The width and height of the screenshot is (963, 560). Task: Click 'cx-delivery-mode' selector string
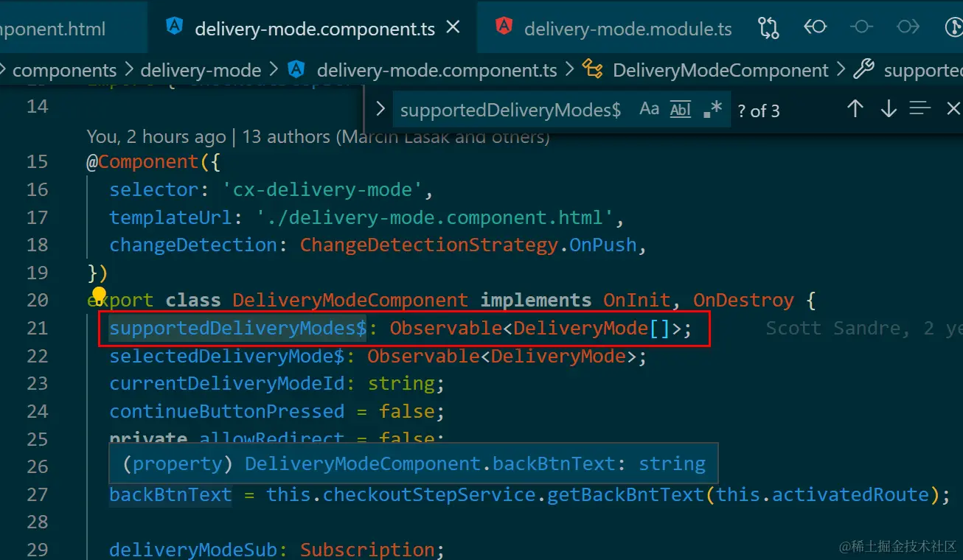pos(321,189)
